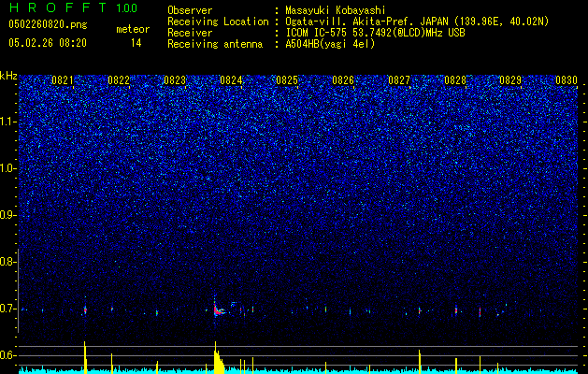The height and width of the screenshot is (374, 588).
Task: Select observer name Masayuki Kobayashi
Action: 336,10
